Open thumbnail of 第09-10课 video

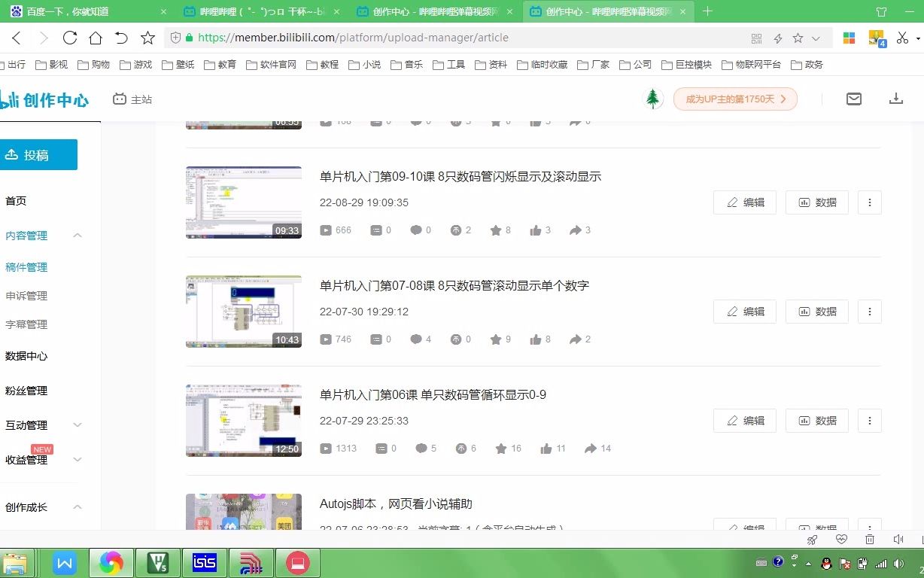click(244, 202)
